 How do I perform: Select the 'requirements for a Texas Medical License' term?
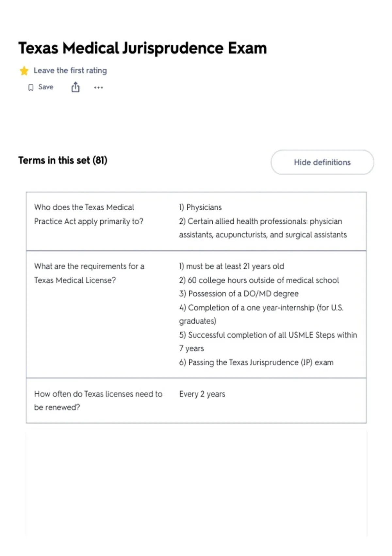[x=89, y=273]
